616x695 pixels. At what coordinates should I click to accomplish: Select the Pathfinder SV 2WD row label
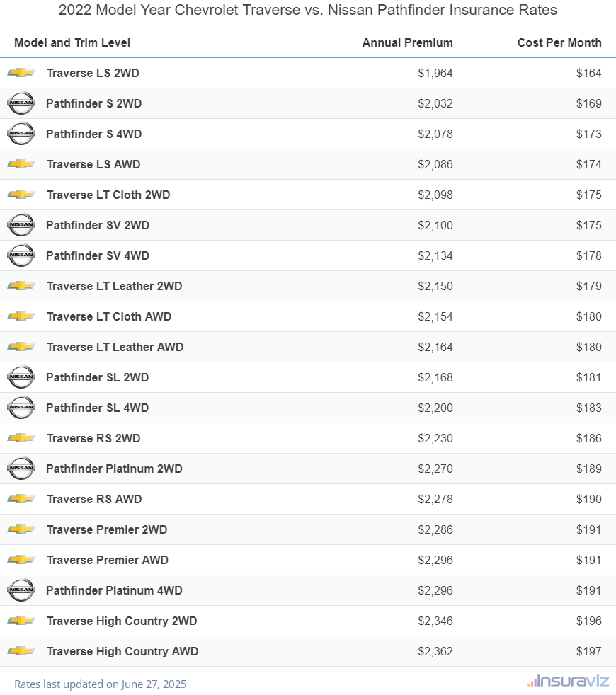coord(98,225)
